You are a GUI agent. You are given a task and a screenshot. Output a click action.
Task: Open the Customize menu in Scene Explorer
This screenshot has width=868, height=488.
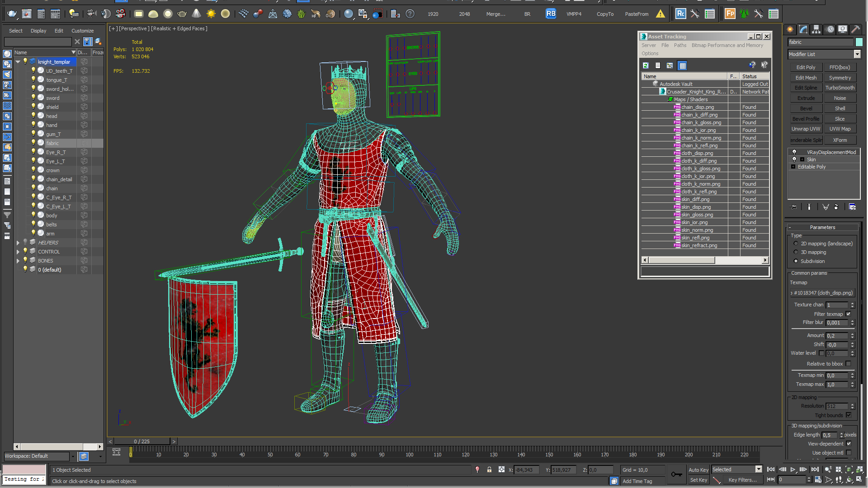[x=82, y=31]
